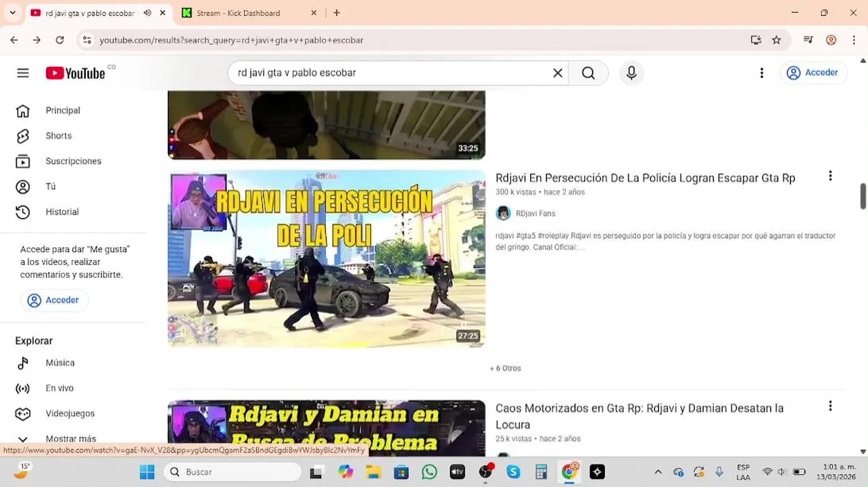Open Apple TV from the taskbar

(x=458, y=472)
